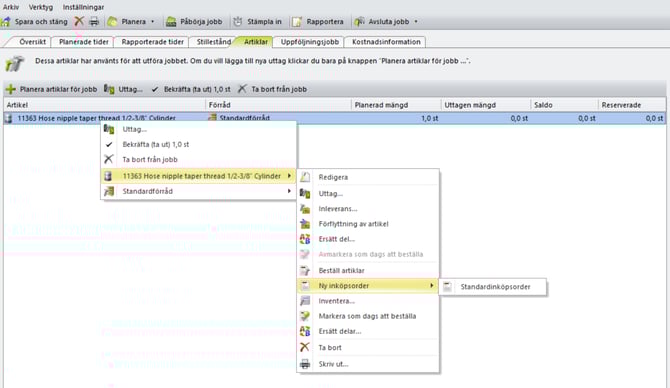
Task: Click Planera artiklar för jobb button
Action: pos(51,89)
